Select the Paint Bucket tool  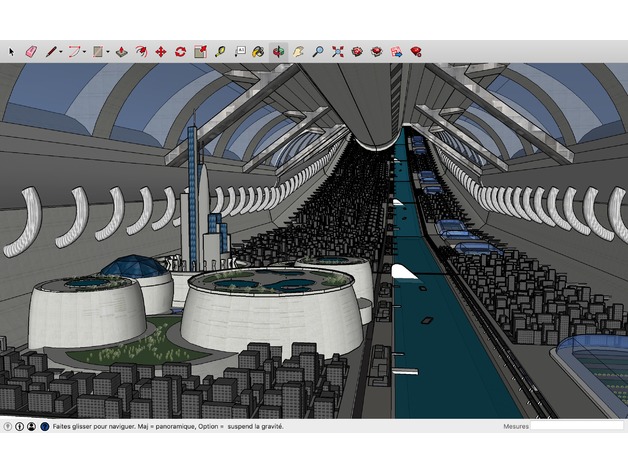(258, 51)
